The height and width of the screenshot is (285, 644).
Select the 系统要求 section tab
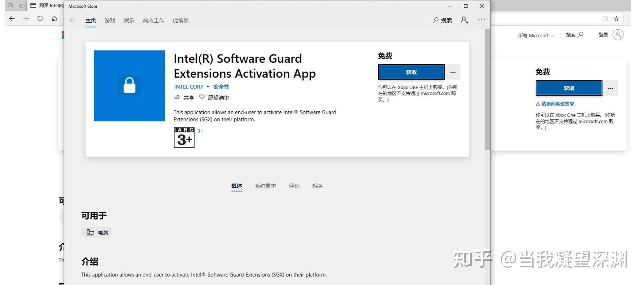(x=266, y=186)
